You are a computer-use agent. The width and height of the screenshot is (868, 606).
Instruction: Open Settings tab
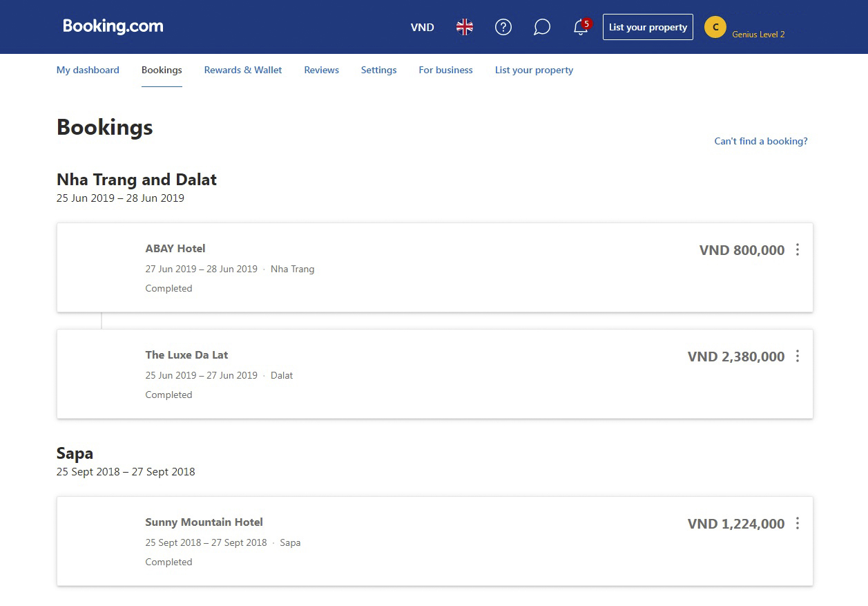tap(378, 70)
